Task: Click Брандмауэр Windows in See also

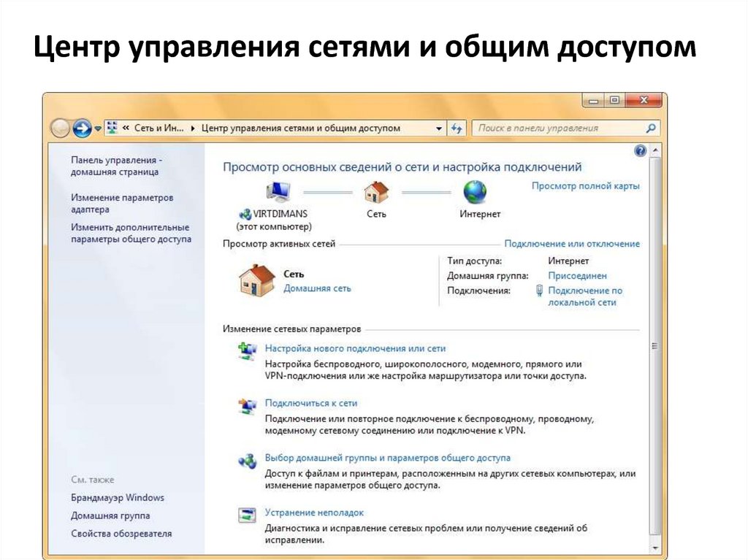Action: click(x=118, y=498)
